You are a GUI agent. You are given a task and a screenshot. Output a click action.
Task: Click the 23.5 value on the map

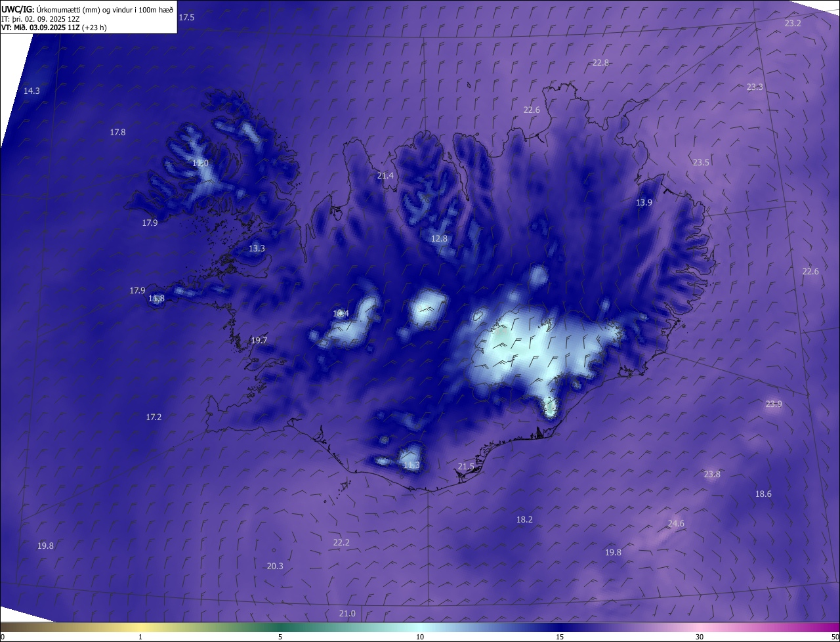pos(701,162)
